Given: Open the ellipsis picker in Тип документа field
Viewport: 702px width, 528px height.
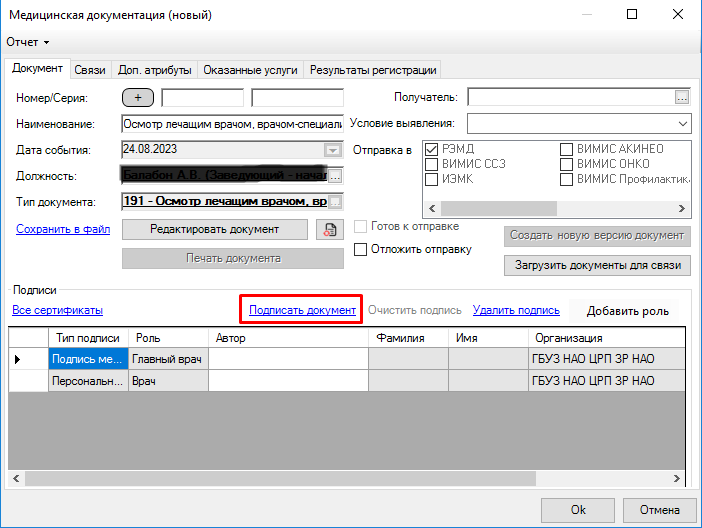Looking at the screenshot, I should point(335,202).
